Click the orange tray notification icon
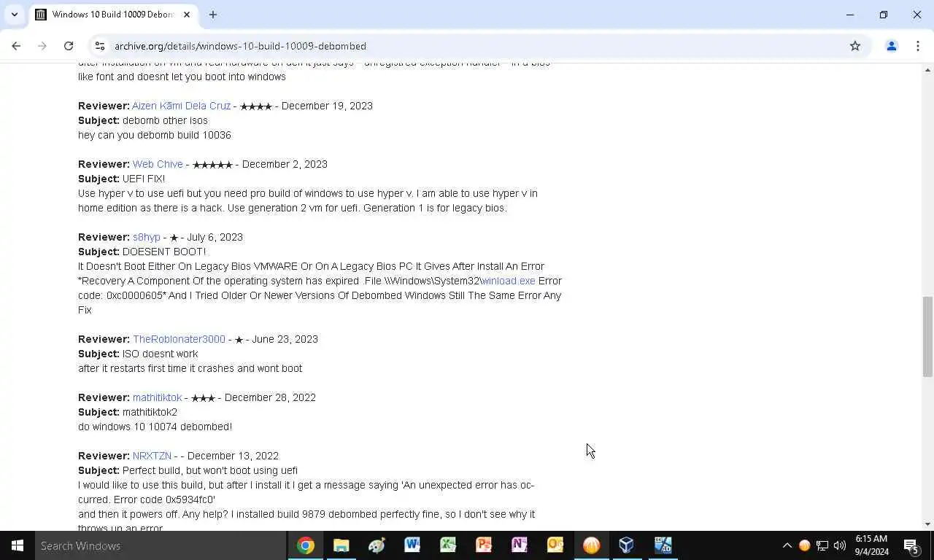934x560 pixels. [804, 545]
